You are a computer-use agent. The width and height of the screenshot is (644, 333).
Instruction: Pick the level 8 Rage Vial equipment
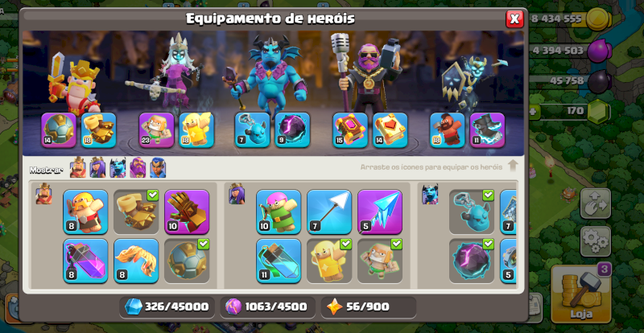(85, 261)
